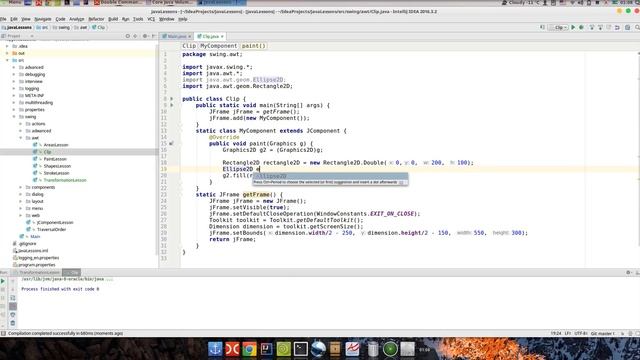Start debugging with the bug icon

click(581, 27)
